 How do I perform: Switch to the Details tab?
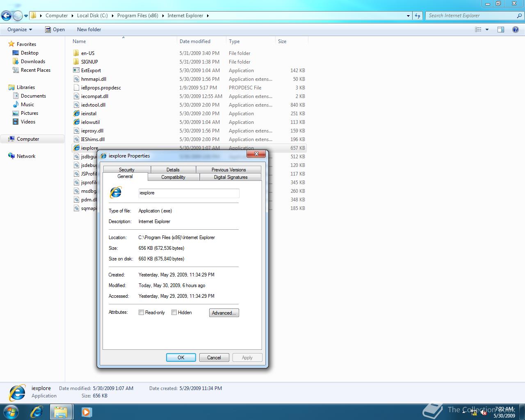click(173, 169)
